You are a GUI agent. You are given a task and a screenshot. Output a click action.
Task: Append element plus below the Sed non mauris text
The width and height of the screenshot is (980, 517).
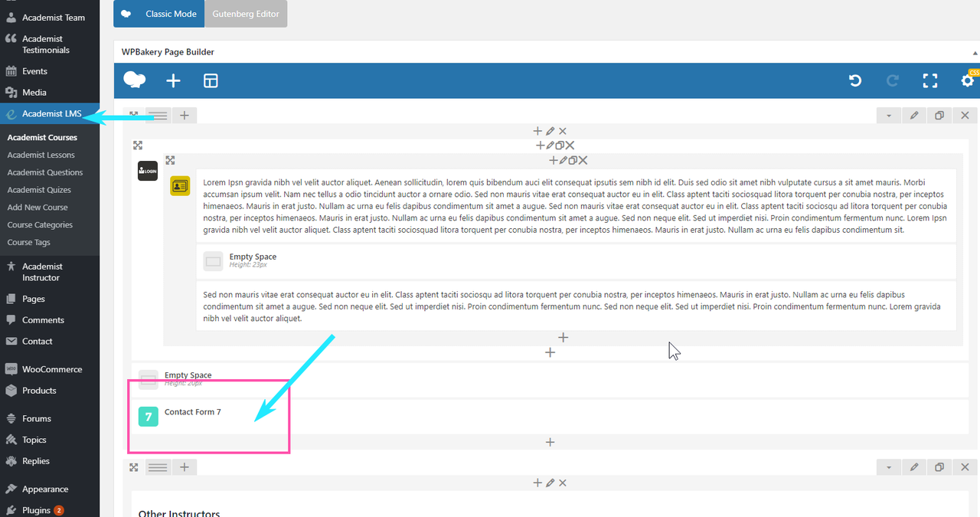click(x=563, y=337)
